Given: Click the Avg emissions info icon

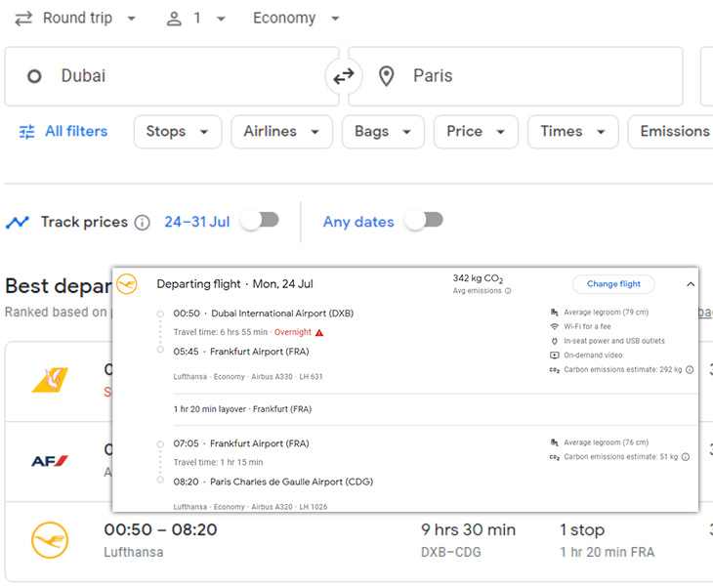Looking at the screenshot, I should [508, 291].
